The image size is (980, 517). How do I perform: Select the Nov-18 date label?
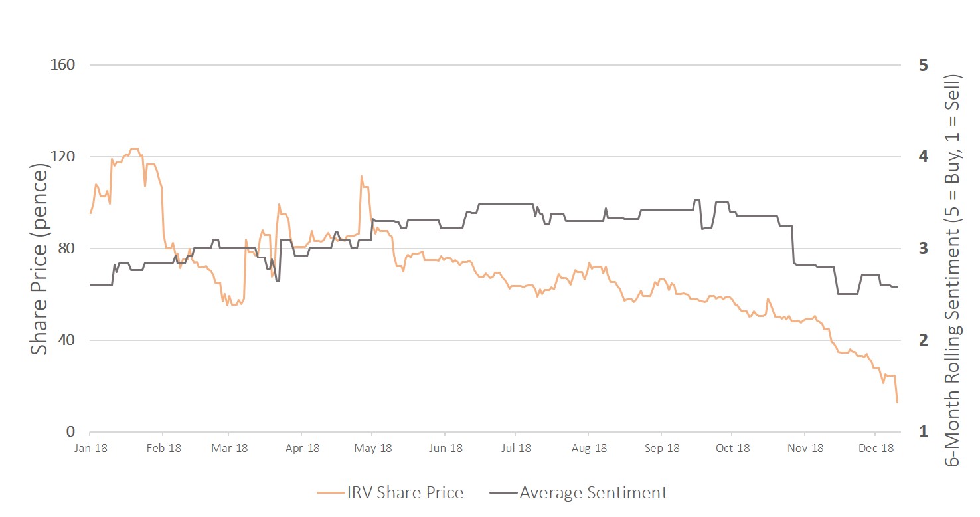pyautogui.click(x=805, y=448)
